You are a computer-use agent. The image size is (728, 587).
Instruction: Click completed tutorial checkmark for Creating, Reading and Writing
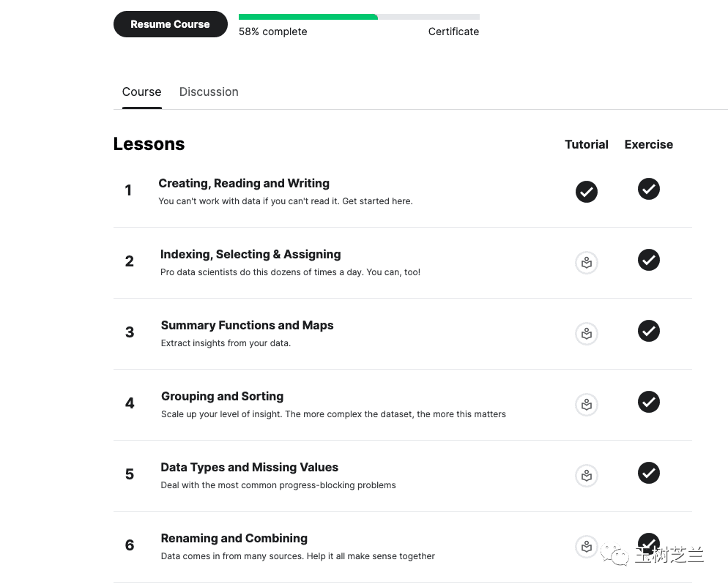(587, 192)
